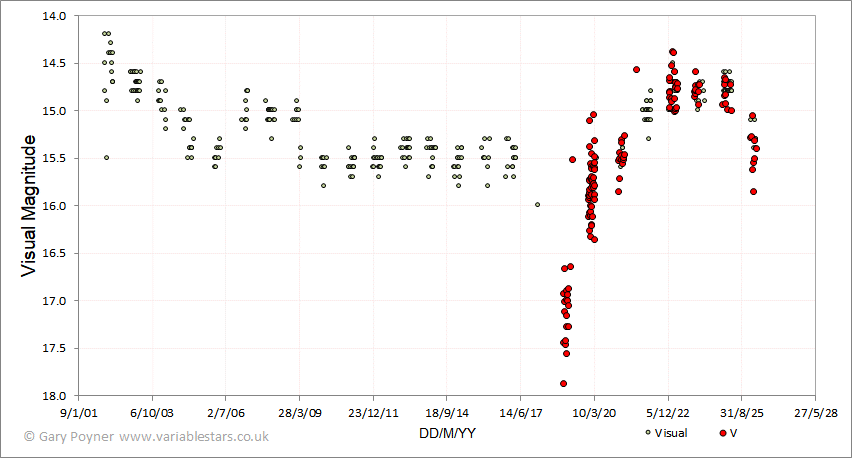Click y-axis label 16.5
Image resolution: width=852 pixels, height=458 pixels.
coord(54,253)
